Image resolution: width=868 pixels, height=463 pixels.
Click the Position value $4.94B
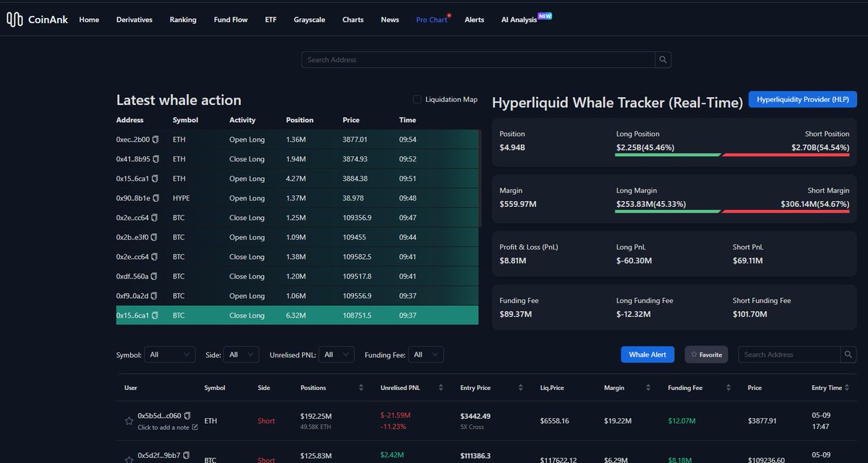coord(514,148)
